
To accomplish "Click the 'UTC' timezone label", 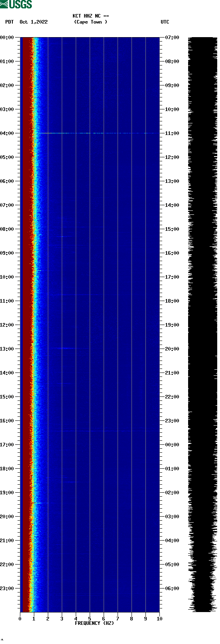I will 165,22.
